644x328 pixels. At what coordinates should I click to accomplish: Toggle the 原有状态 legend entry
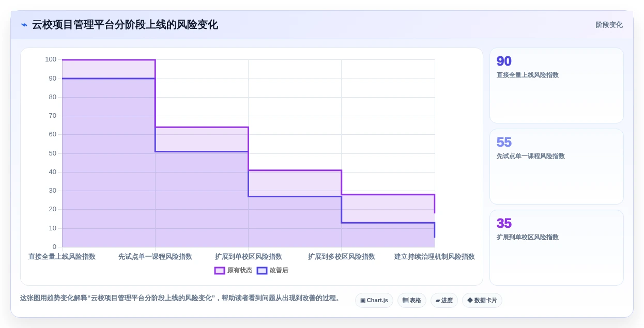233,270
